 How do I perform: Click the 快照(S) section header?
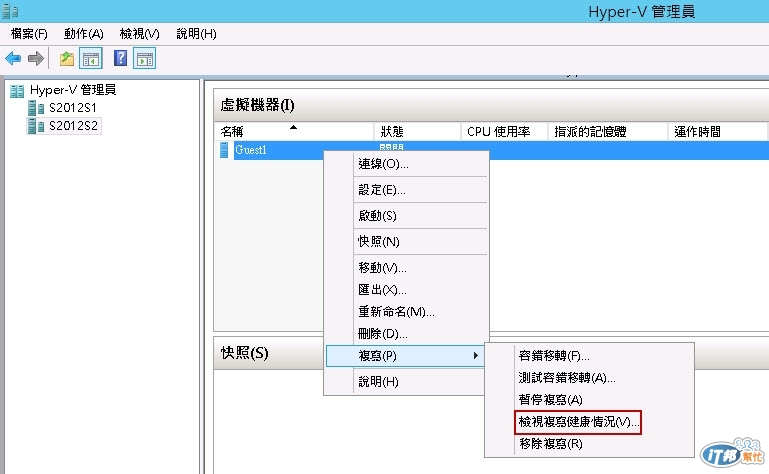point(244,353)
